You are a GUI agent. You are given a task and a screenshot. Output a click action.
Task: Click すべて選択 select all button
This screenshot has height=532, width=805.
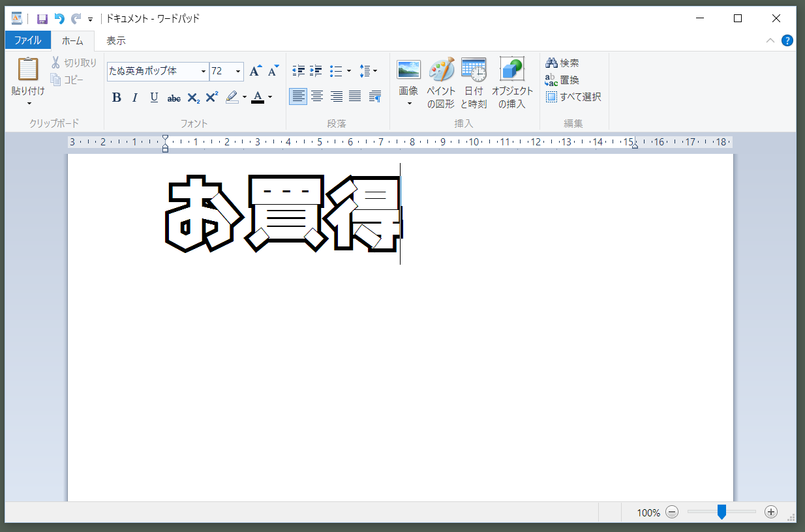[x=573, y=96]
